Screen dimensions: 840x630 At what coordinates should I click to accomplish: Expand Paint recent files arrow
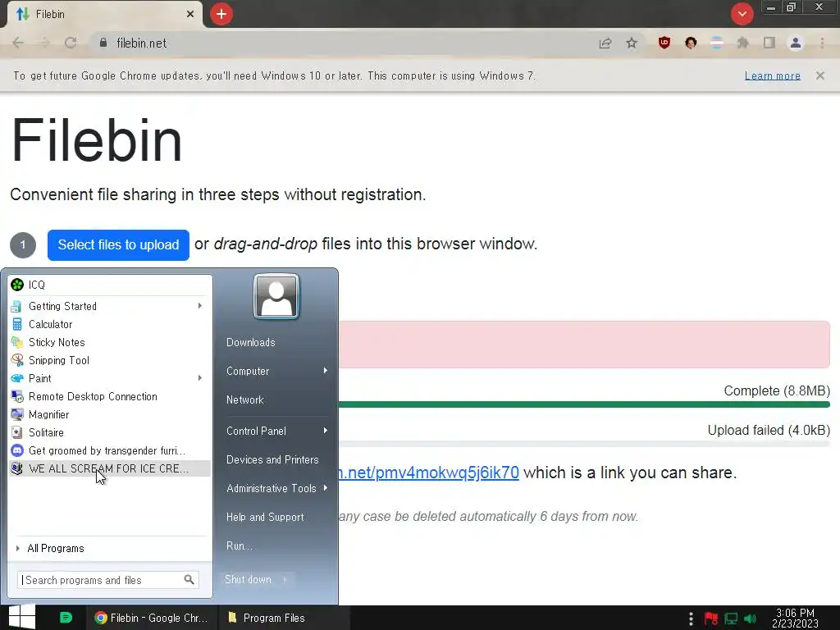200,378
